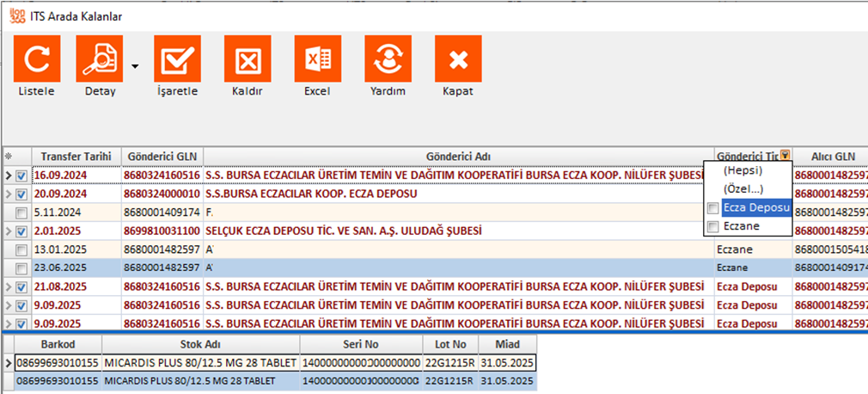Click the ITS app icon in the title bar
The image size is (868, 394).
pyautogui.click(x=15, y=15)
